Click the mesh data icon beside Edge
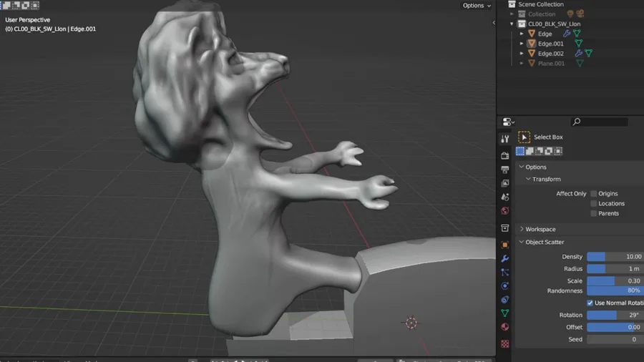644x362 pixels. point(577,33)
